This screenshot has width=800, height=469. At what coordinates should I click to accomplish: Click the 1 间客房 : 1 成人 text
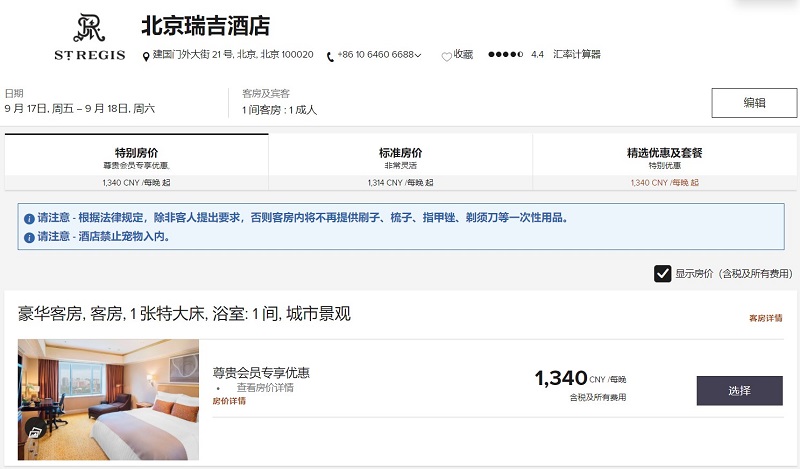click(x=280, y=110)
